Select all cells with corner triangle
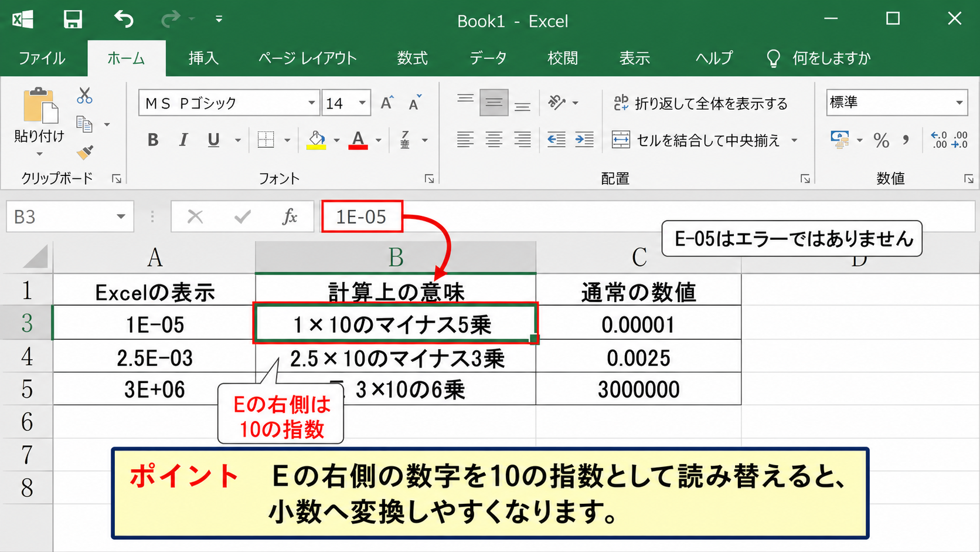The width and height of the screenshot is (980, 552). click(x=36, y=256)
